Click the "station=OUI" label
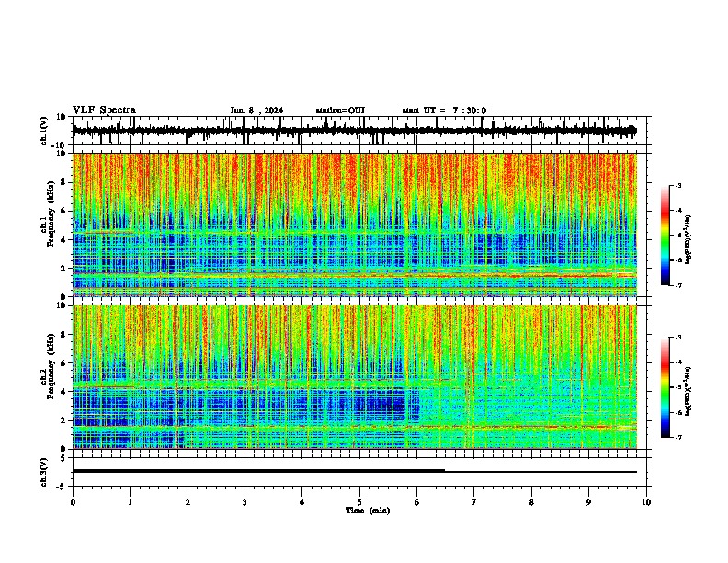 click(340, 110)
